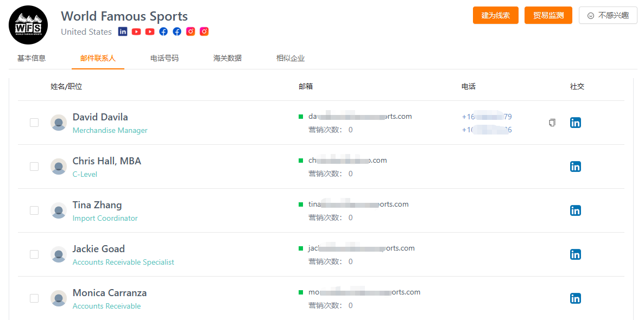The width and height of the screenshot is (644, 320).
Task: Click green status square by Monica Carranza's email
Action: (x=301, y=292)
